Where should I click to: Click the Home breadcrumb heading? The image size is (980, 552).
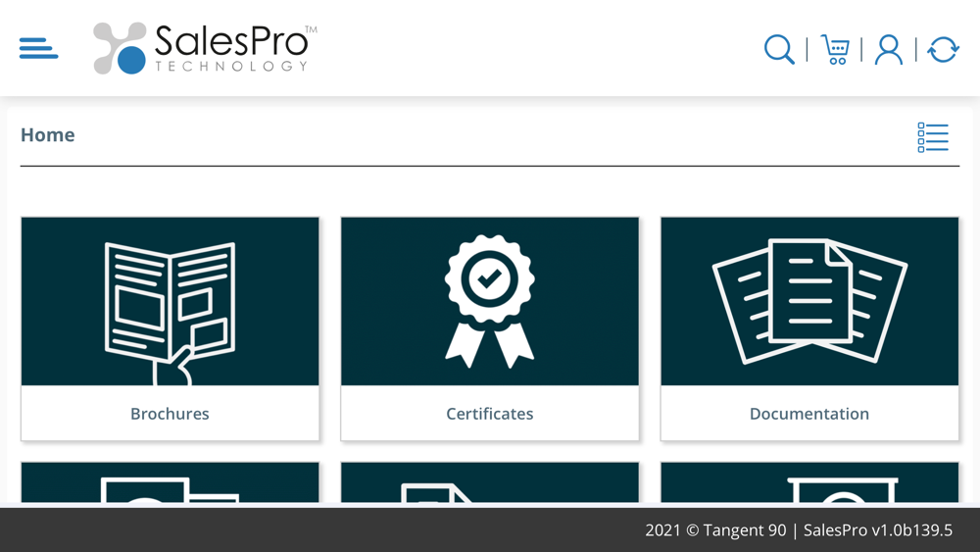click(47, 135)
